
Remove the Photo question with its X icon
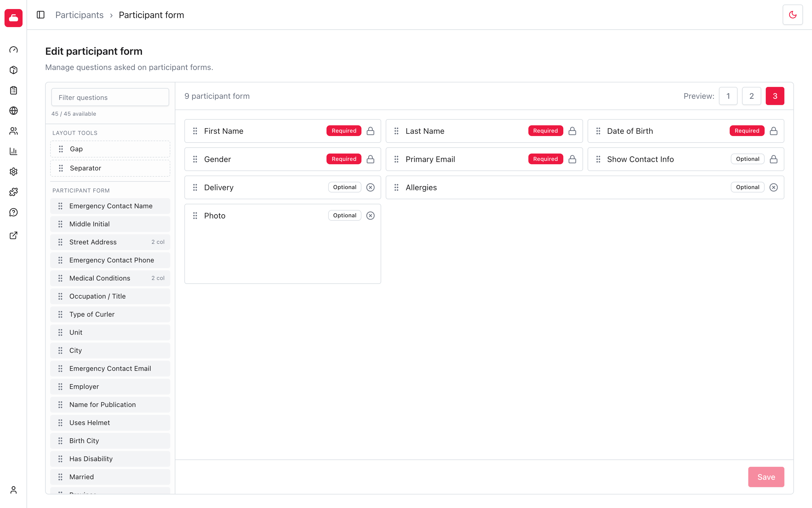coord(370,215)
